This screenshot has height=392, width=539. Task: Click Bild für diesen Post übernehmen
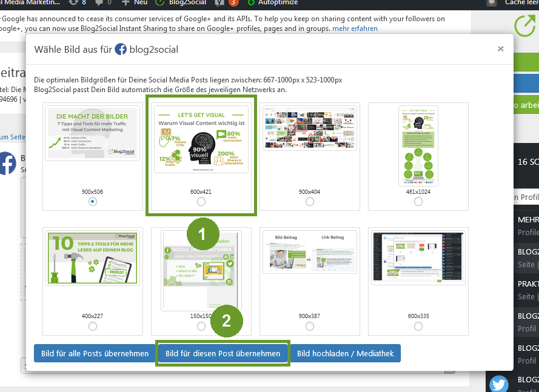(x=223, y=353)
